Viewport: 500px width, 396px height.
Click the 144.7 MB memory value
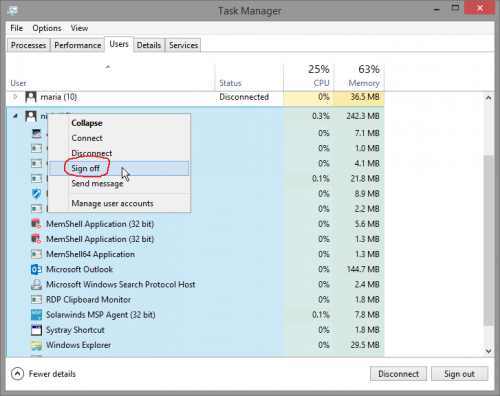pos(363,269)
